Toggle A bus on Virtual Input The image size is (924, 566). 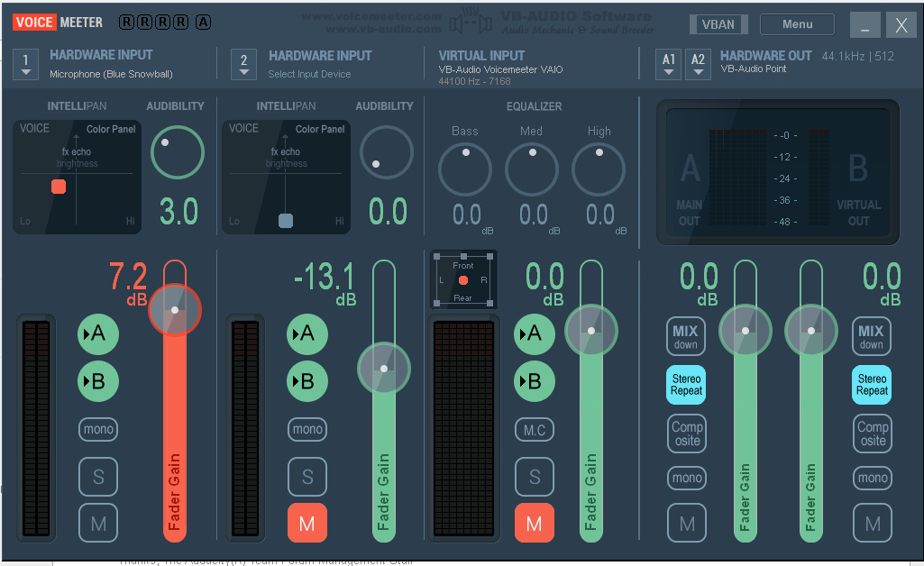click(x=534, y=334)
